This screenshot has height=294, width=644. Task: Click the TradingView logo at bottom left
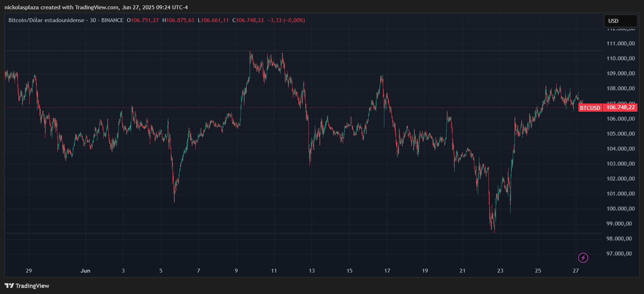(27, 286)
